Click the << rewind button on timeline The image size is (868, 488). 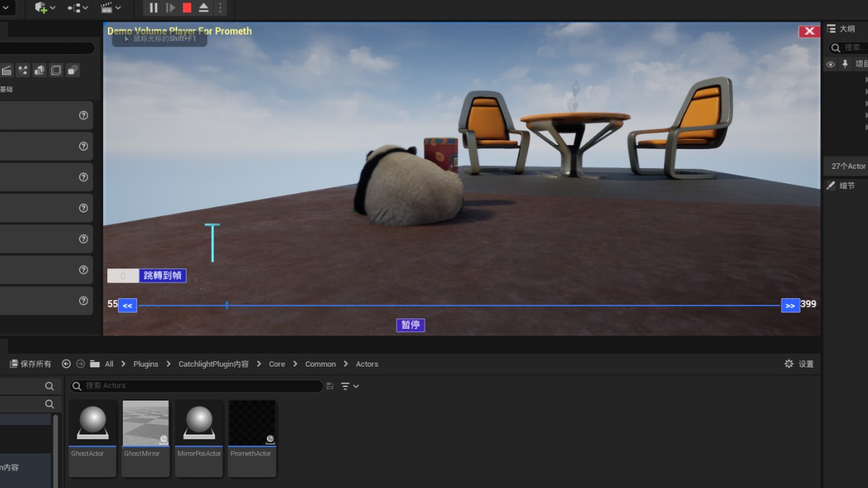127,306
